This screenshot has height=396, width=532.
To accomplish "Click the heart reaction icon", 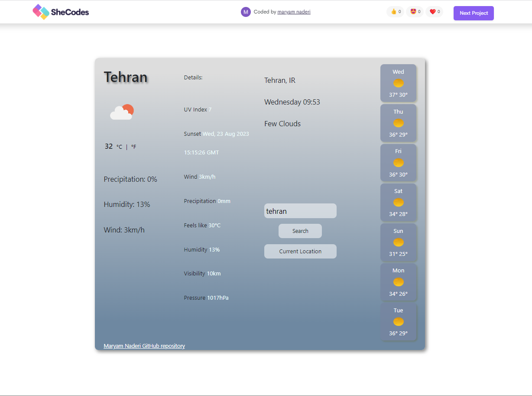I will 432,12.
